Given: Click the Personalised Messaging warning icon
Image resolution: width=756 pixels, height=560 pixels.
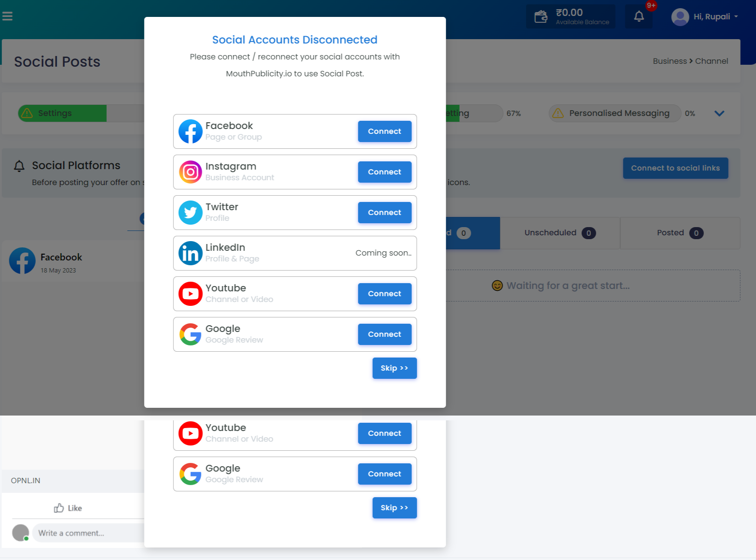Looking at the screenshot, I should (x=558, y=113).
